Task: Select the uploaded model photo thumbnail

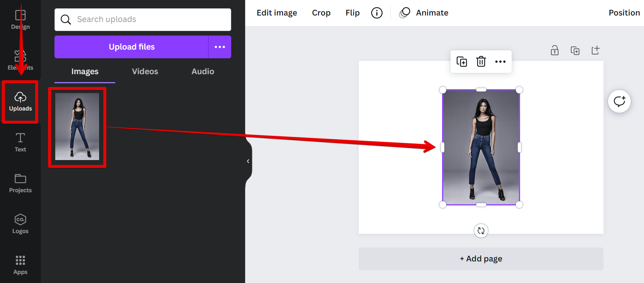Action: [77, 127]
